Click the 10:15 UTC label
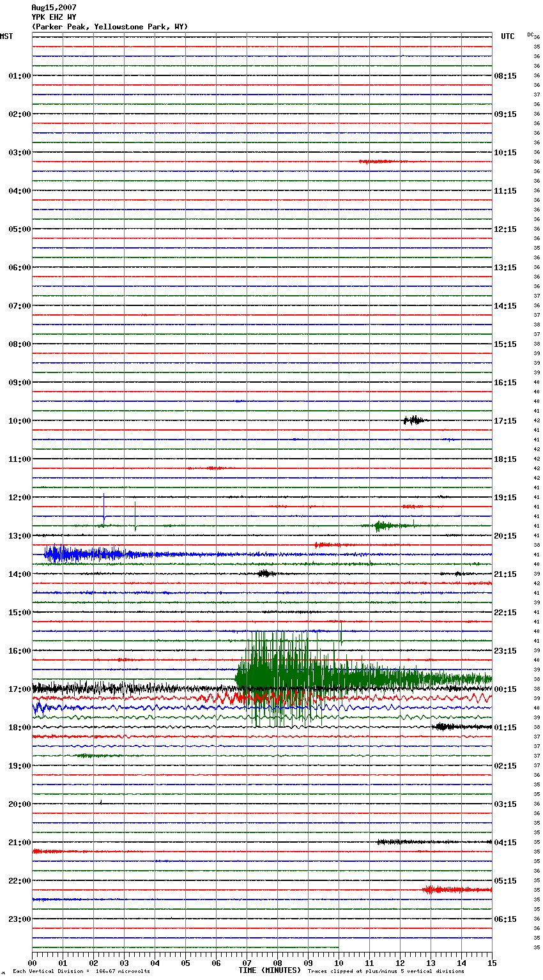The width and height of the screenshot is (543, 980). pyautogui.click(x=505, y=153)
